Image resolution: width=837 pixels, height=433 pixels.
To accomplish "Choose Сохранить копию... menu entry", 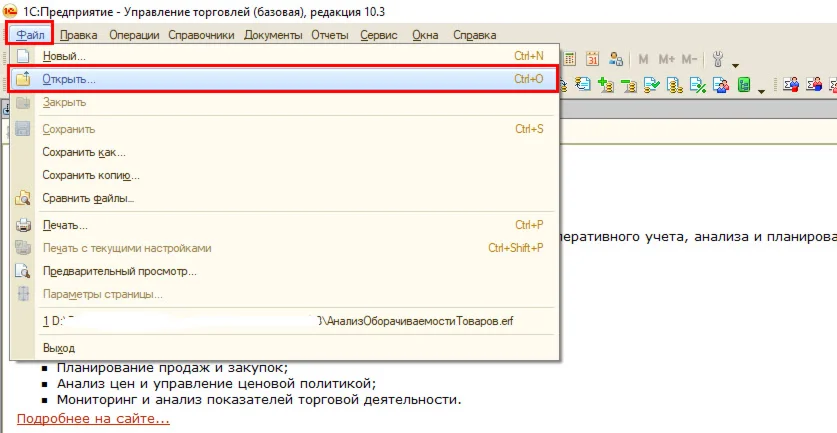I will coord(285,175).
